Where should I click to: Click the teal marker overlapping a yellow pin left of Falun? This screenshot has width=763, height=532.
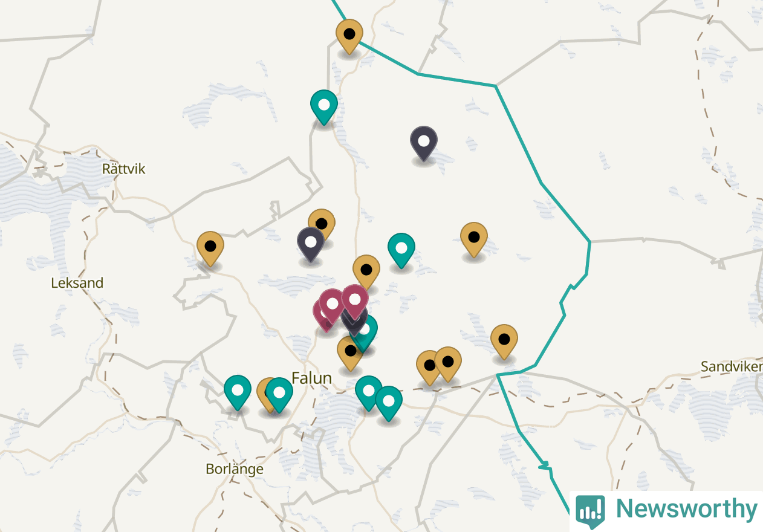click(x=279, y=394)
